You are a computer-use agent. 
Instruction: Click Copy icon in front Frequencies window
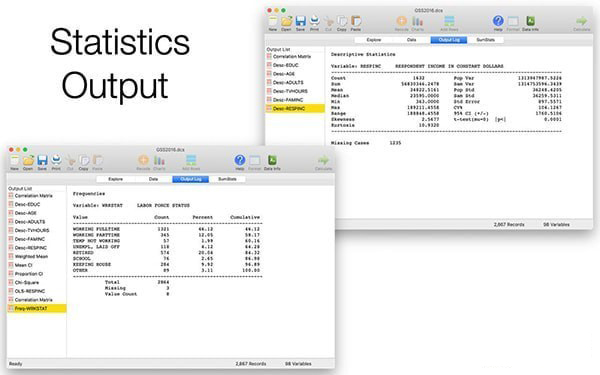point(84,160)
